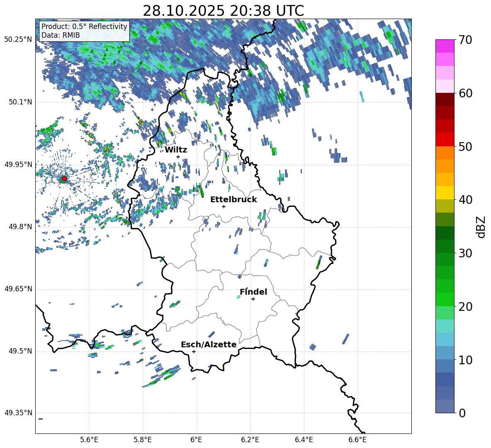Screen dimensions: 491x448
Task: Click the longitude label '6°E'
Action: [196, 440]
